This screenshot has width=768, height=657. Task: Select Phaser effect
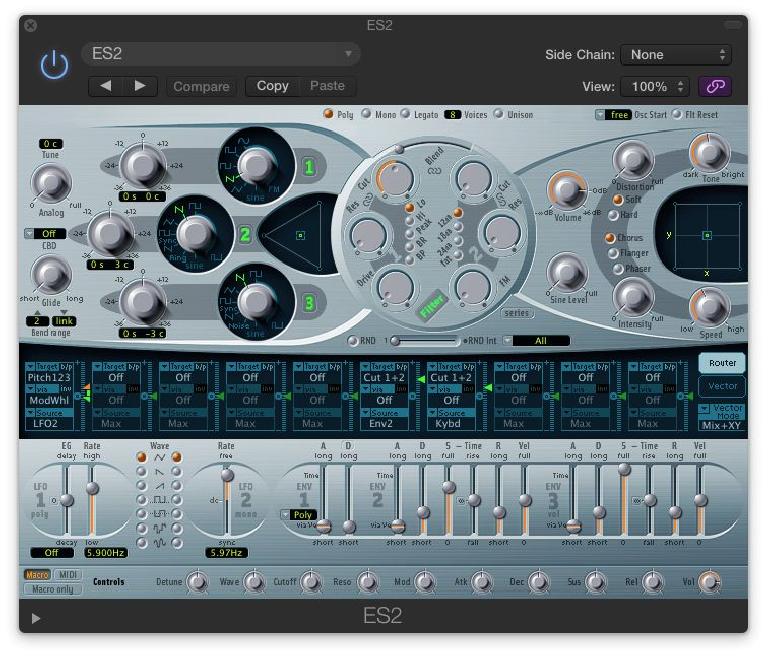pyautogui.click(x=618, y=269)
